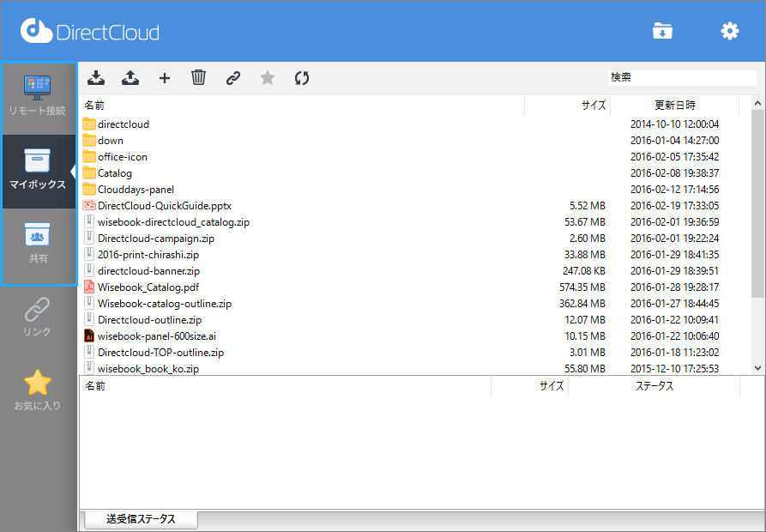
Task: Click the Illustrator icon of wisebook-panel-600size.ai
Action: click(89, 336)
